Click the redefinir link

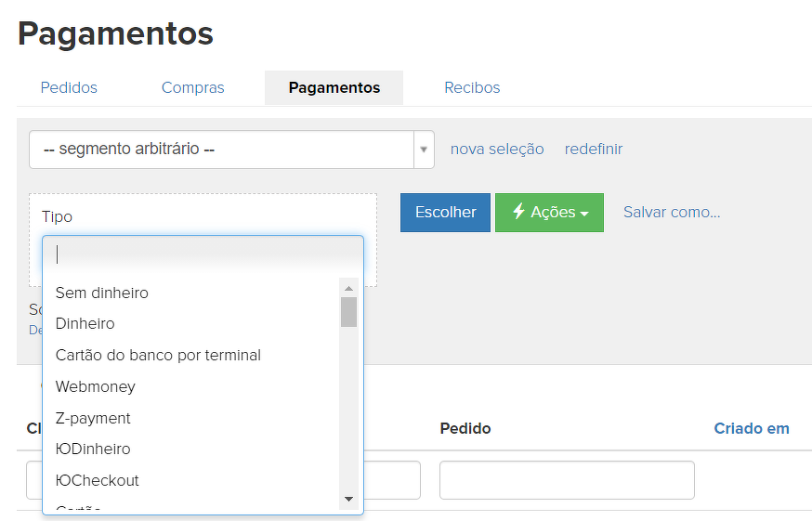pyautogui.click(x=593, y=149)
